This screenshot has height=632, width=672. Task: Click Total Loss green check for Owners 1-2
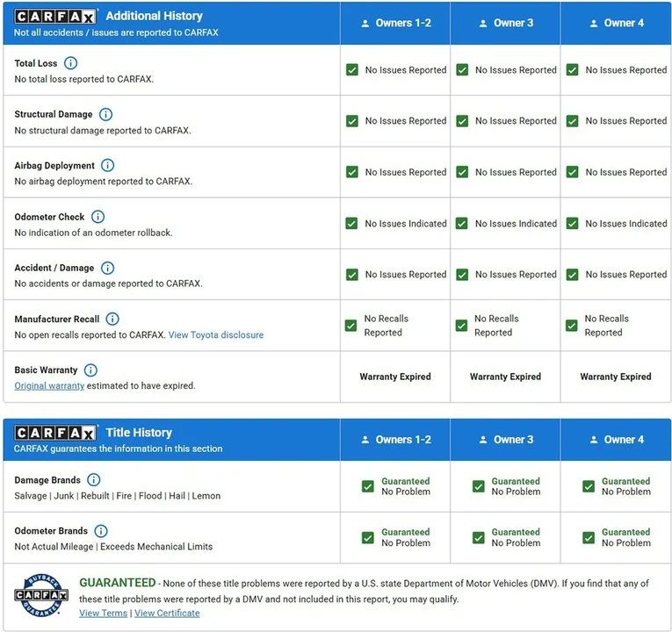pos(352,70)
